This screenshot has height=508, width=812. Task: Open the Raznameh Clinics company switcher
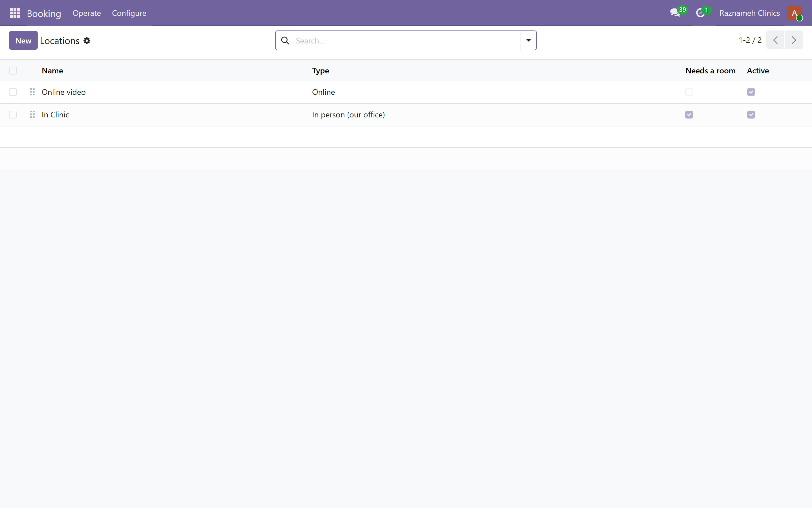[x=749, y=13]
